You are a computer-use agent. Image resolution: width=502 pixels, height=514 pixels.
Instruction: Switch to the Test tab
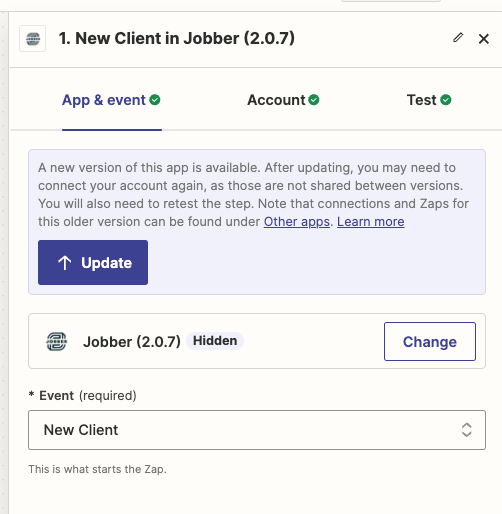429,100
